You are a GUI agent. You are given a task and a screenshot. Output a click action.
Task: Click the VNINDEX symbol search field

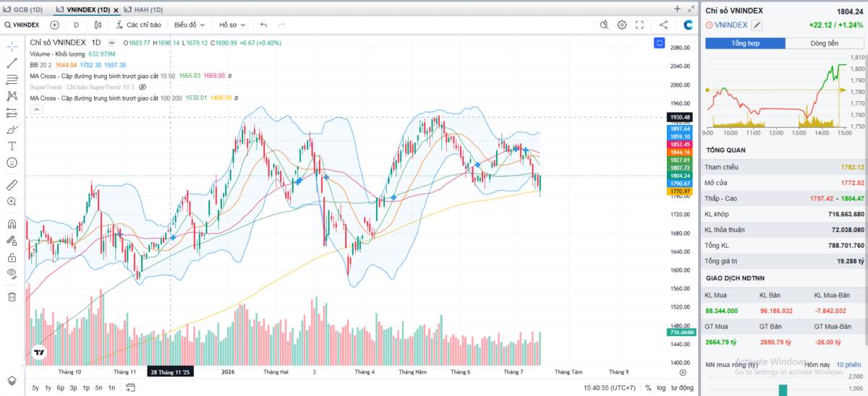point(22,25)
